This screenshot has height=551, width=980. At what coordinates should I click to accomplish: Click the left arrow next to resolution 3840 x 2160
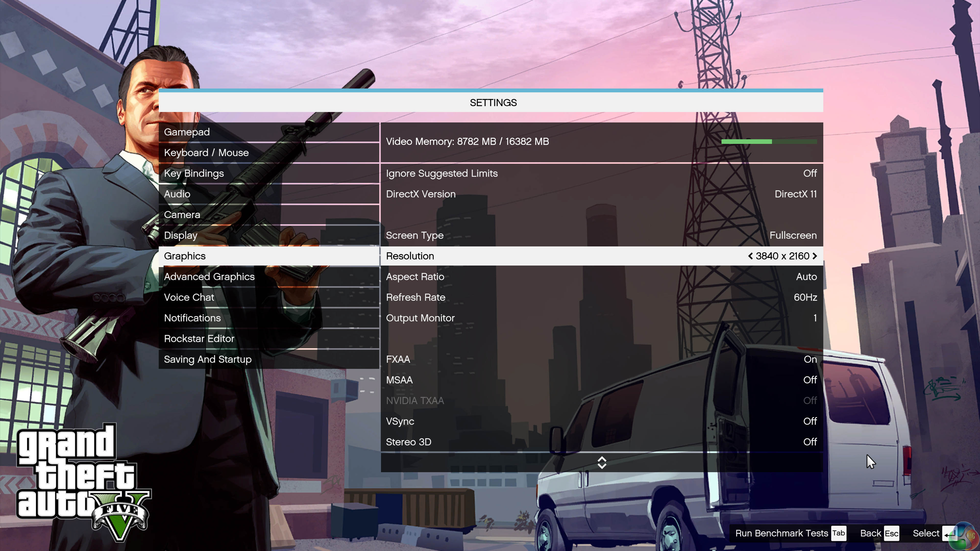click(x=750, y=256)
